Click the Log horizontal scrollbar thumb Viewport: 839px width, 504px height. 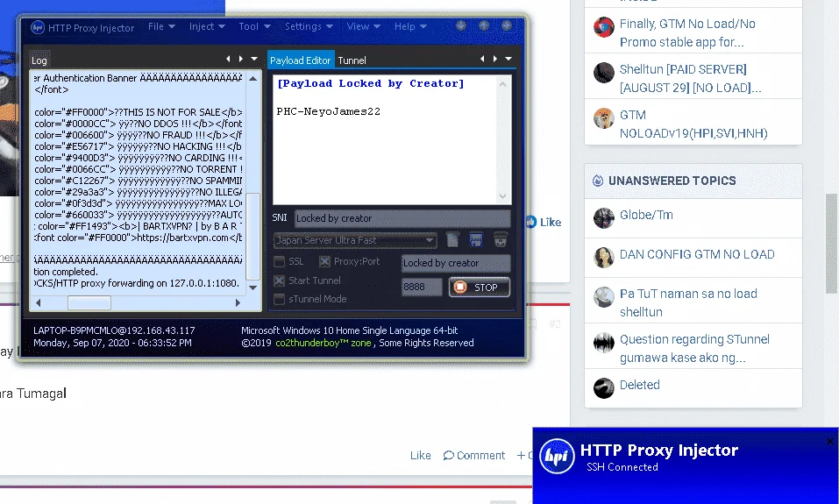coord(89,302)
